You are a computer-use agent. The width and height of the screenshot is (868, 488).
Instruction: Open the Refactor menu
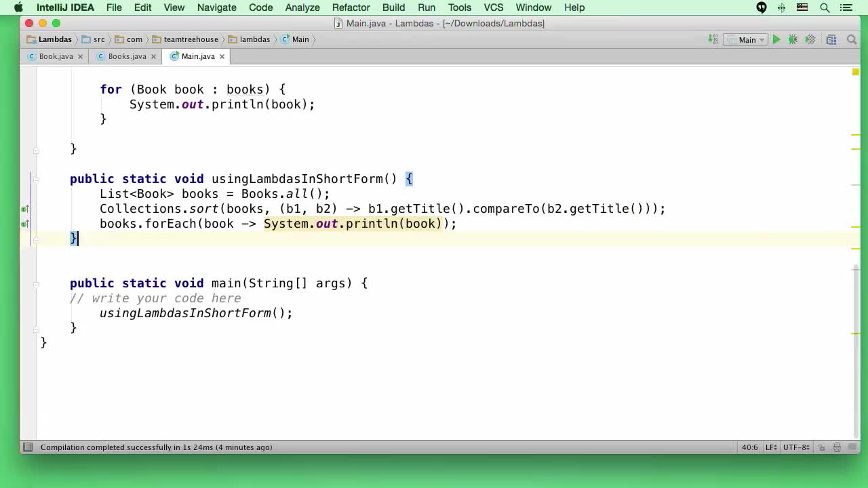pos(351,7)
